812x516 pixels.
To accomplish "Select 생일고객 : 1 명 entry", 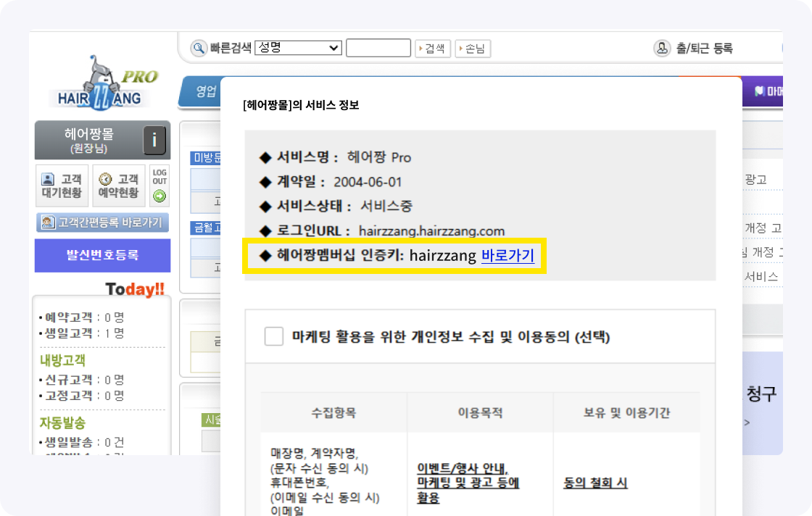I will pyautogui.click(x=82, y=333).
